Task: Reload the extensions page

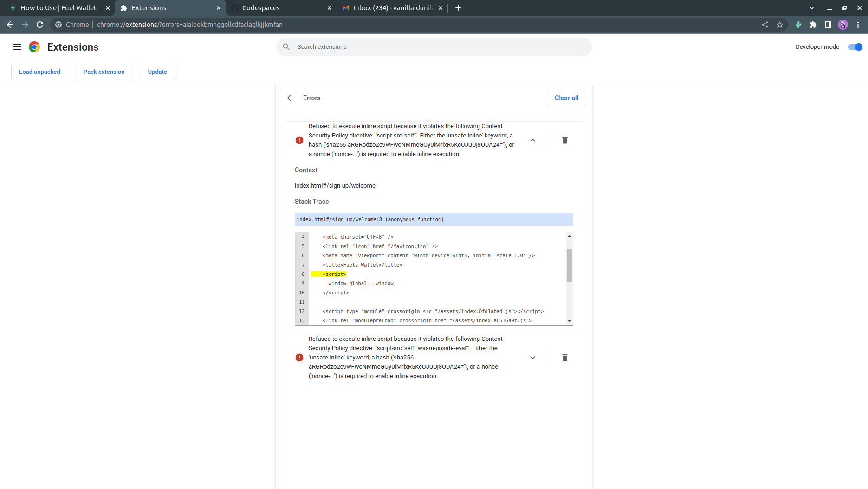Action: click(x=40, y=25)
